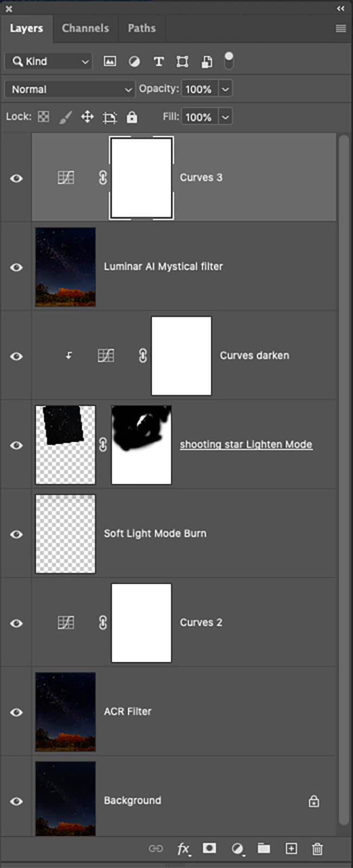Select the Soft Light Mode Burn layer
Viewport: 353px width, 868px height.
(155, 534)
